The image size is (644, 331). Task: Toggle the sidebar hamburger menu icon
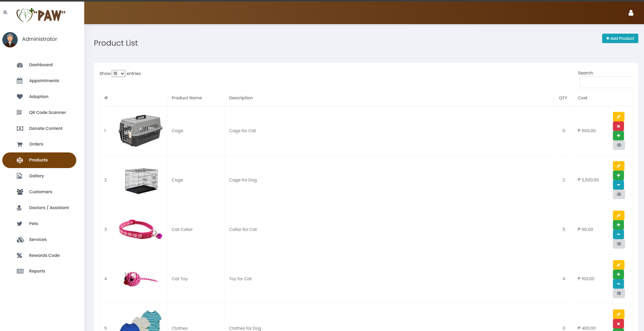5,12
